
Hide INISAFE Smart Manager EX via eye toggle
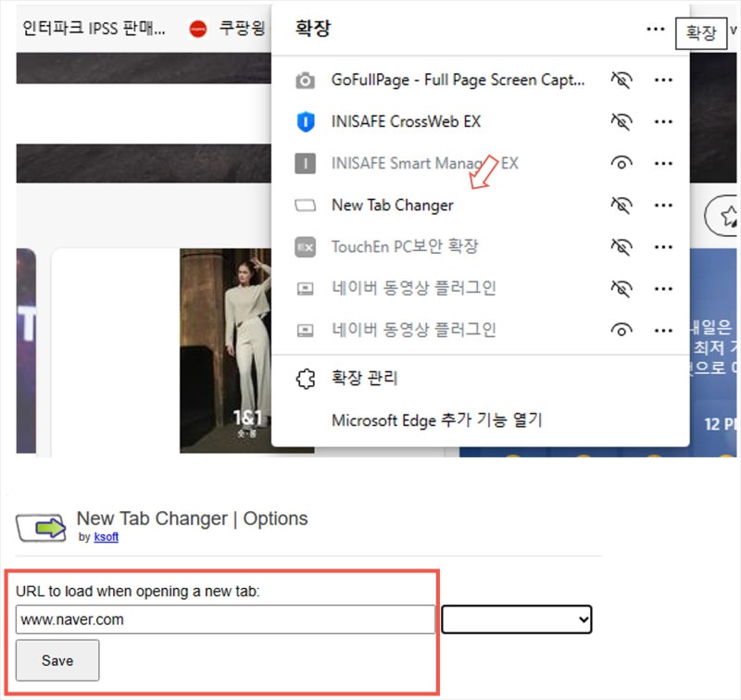point(622,163)
